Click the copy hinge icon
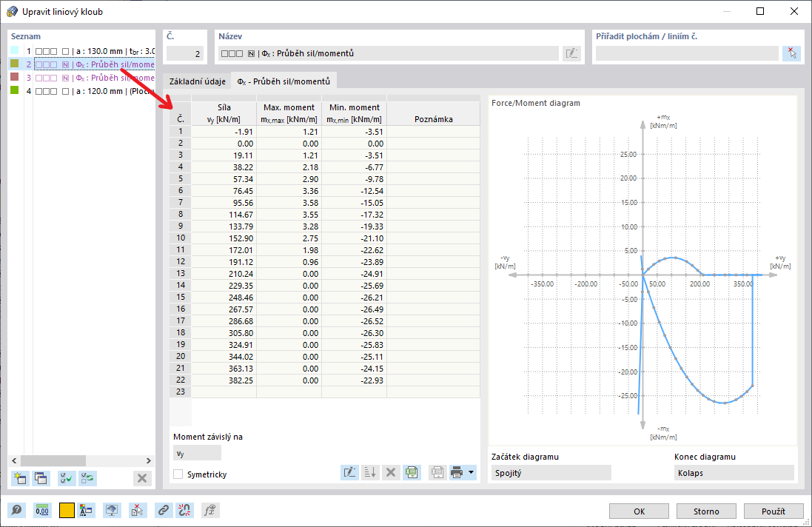Viewport: 812px width, 527px height. pos(41,478)
